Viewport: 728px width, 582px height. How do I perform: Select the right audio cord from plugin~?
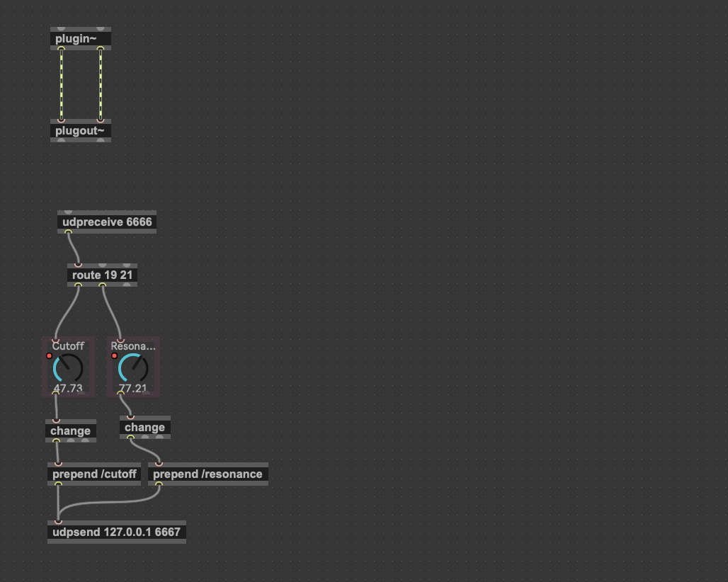pyautogui.click(x=101, y=84)
